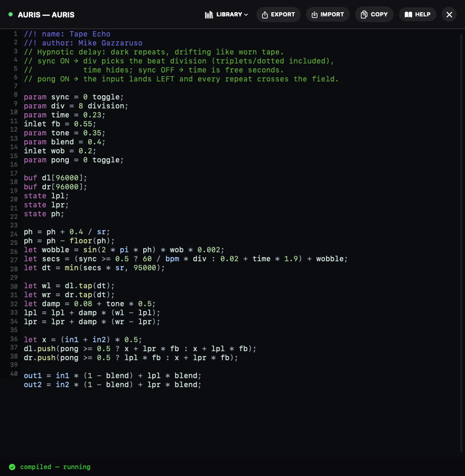This screenshot has width=465, height=476.
Task: Click the Import button
Action: 328,15
